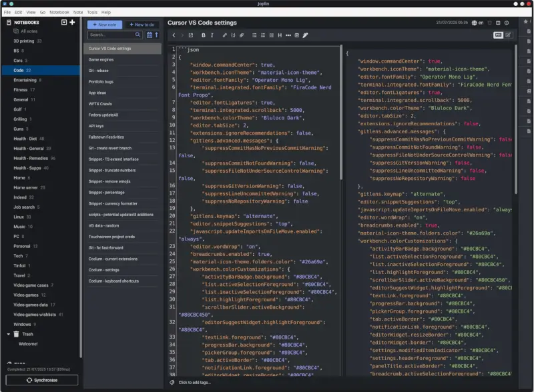This screenshot has height=392, width=534.
Task: Open the Tools menu
Action: coord(92,12)
